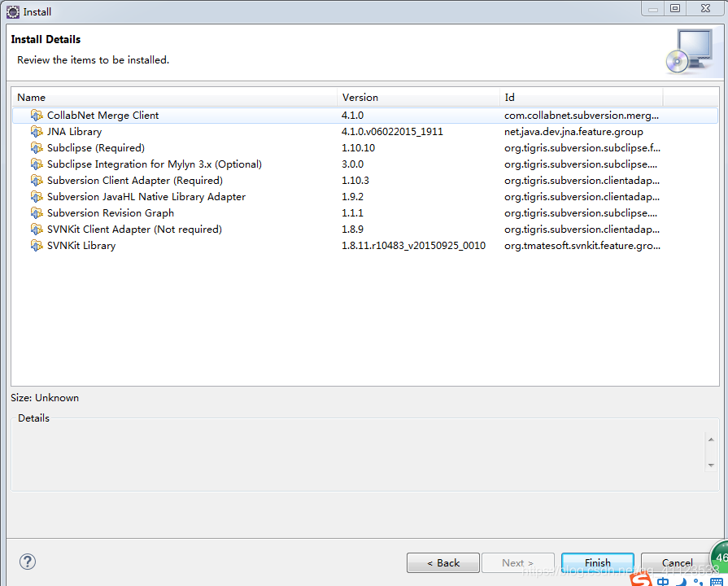This screenshot has height=586, width=728.
Task: Click version 1.1.1 cell
Action: pyautogui.click(x=352, y=213)
